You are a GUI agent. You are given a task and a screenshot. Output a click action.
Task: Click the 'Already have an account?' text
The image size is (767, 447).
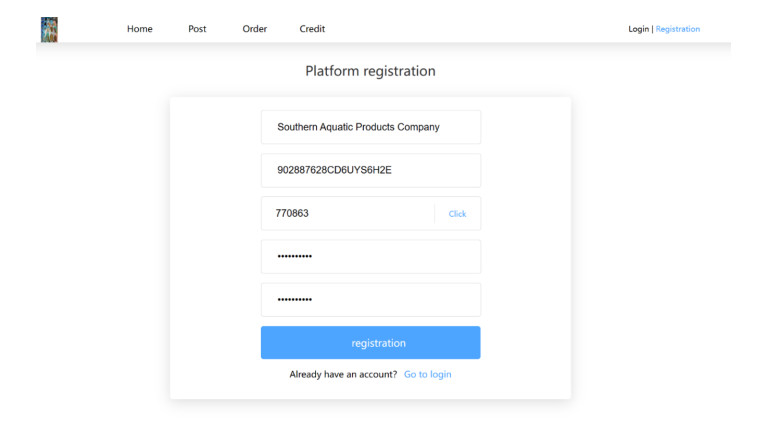(x=343, y=374)
